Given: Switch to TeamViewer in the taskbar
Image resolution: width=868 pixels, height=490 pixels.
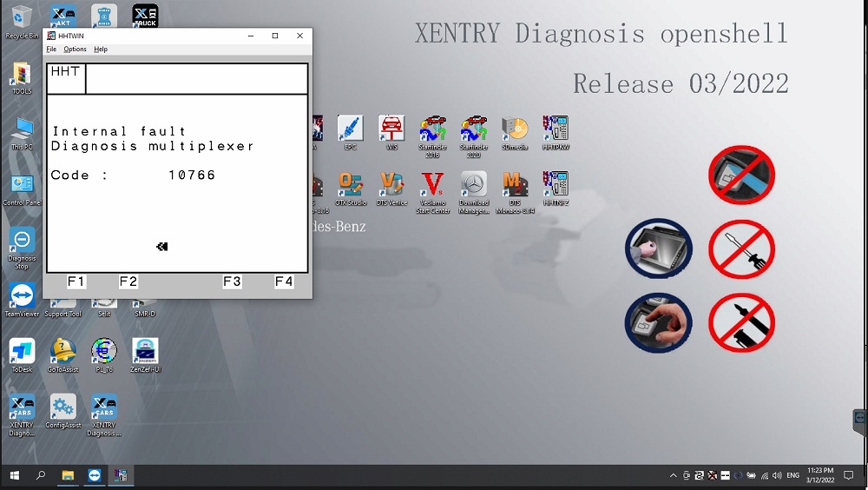Looking at the screenshot, I should (x=94, y=475).
